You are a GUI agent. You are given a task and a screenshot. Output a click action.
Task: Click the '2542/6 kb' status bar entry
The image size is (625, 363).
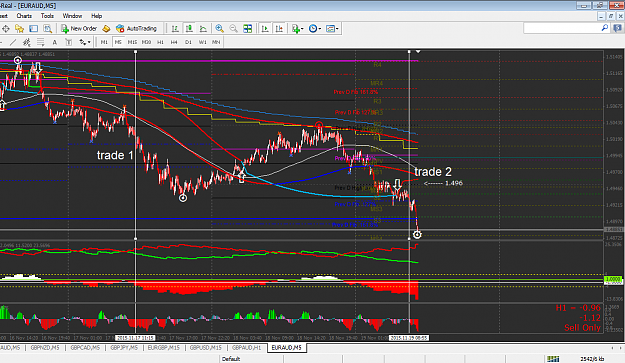(592, 359)
